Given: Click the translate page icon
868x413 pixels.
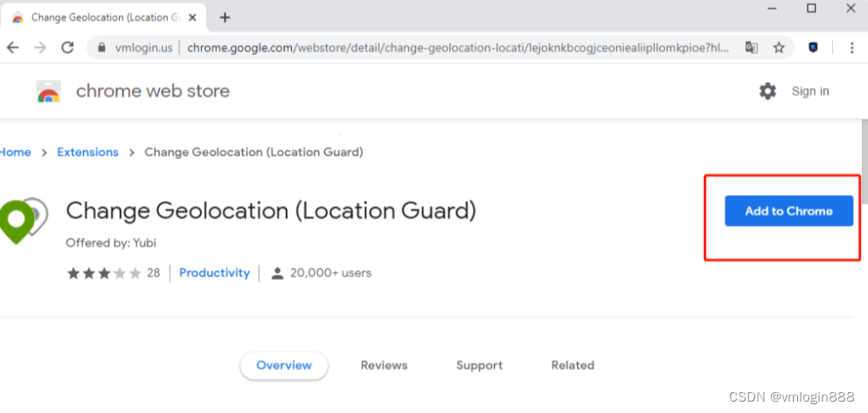Looking at the screenshot, I should 751,47.
